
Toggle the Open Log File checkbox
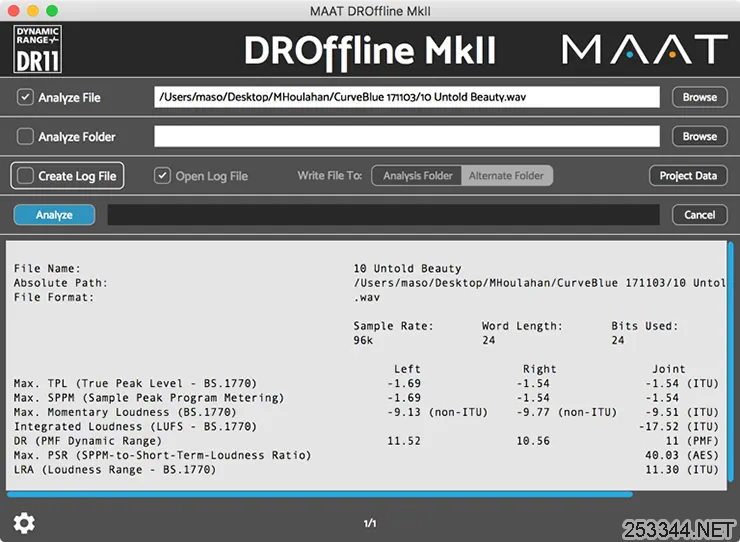point(162,176)
